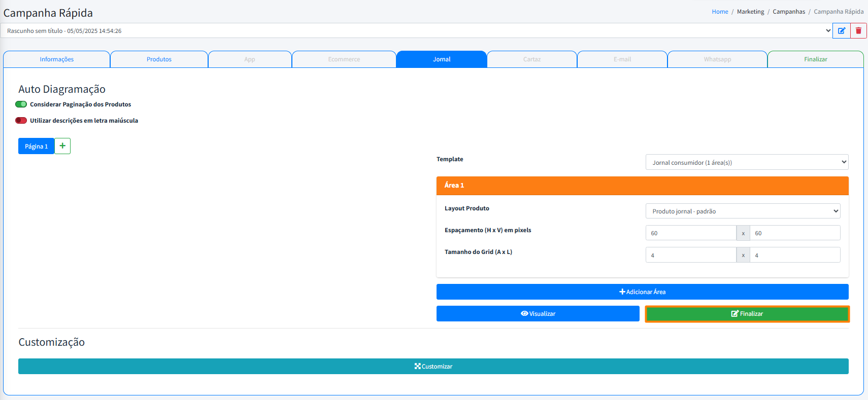This screenshot has height=400, width=868.
Task: Open the Customizar editor
Action: tap(433, 367)
